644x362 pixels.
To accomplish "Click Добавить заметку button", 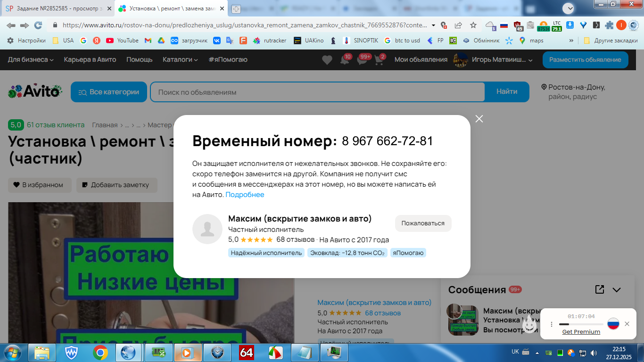I will [x=117, y=185].
